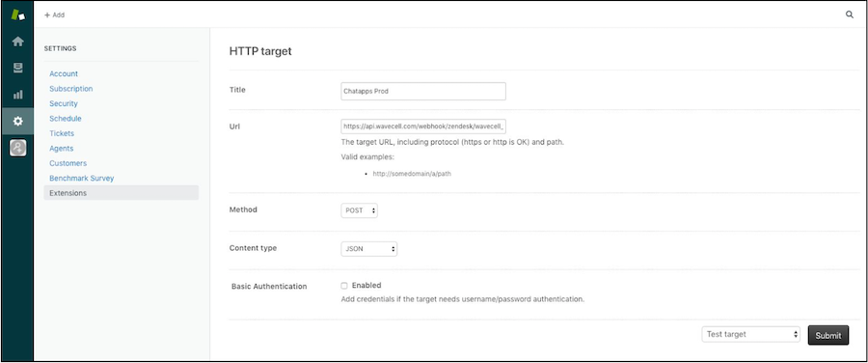The image size is (868, 363).
Task: Select Extensions in settings menu
Action: click(122, 193)
